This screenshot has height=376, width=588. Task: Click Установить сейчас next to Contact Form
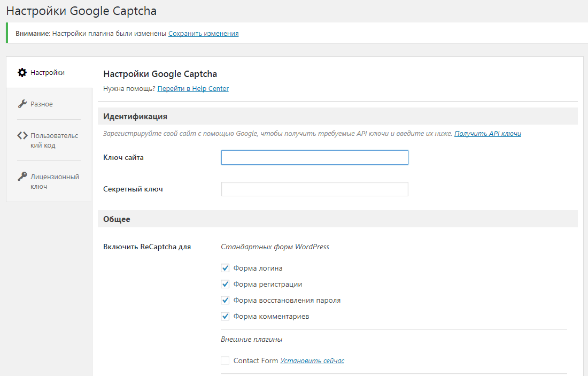(312, 360)
